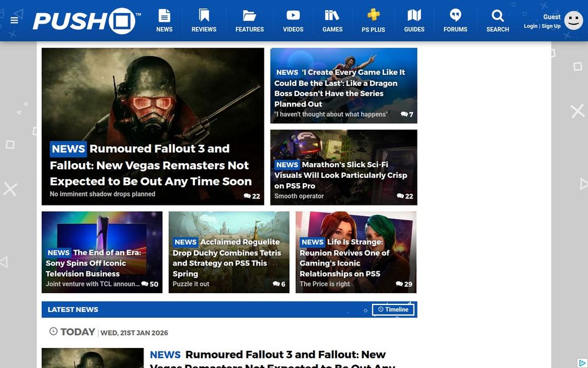Click the Login link

pos(530,26)
